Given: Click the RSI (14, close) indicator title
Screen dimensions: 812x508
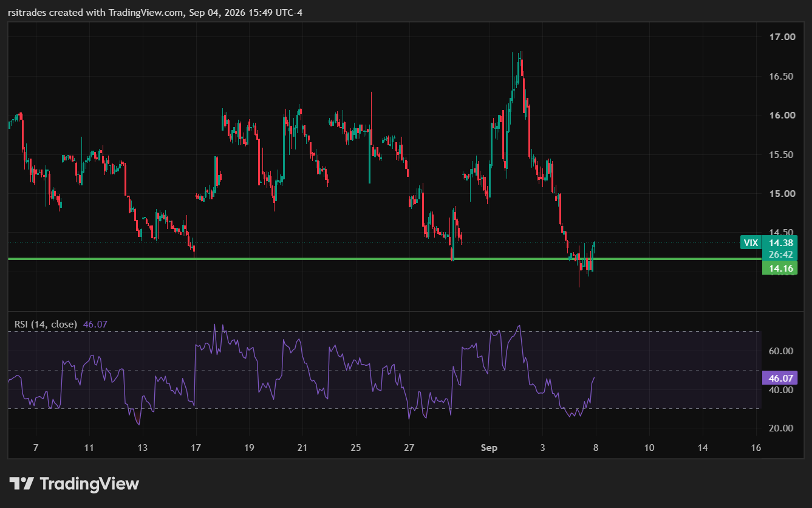Looking at the screenshot, I should pyautogui.click(x=46, y=324).
